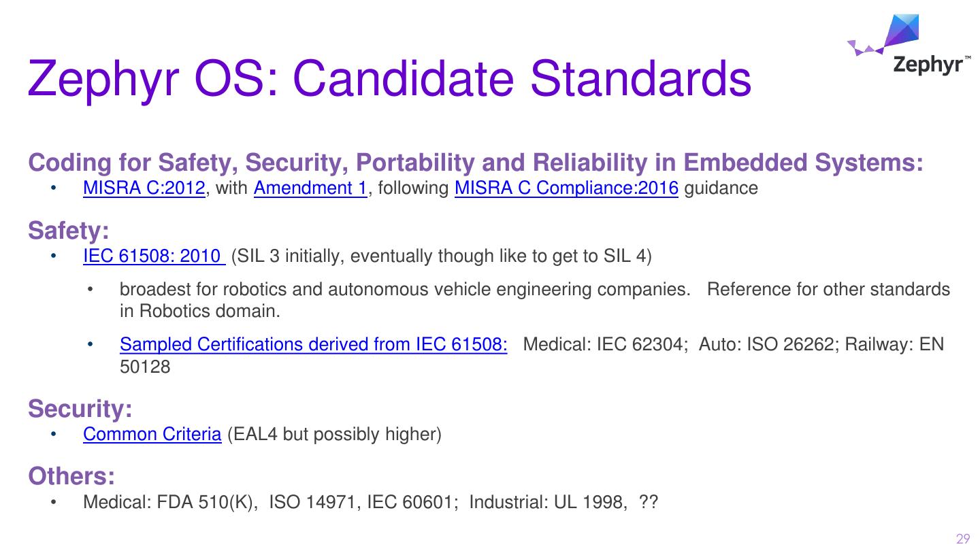Viewport: 980px width, 551px height.
Task: Click the Safety section heading
Action: 69,231
